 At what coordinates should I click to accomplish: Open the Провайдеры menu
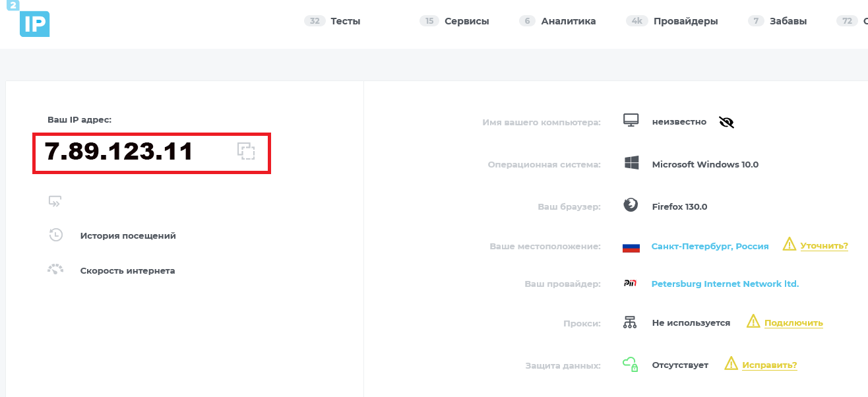(x=686, y=20)
